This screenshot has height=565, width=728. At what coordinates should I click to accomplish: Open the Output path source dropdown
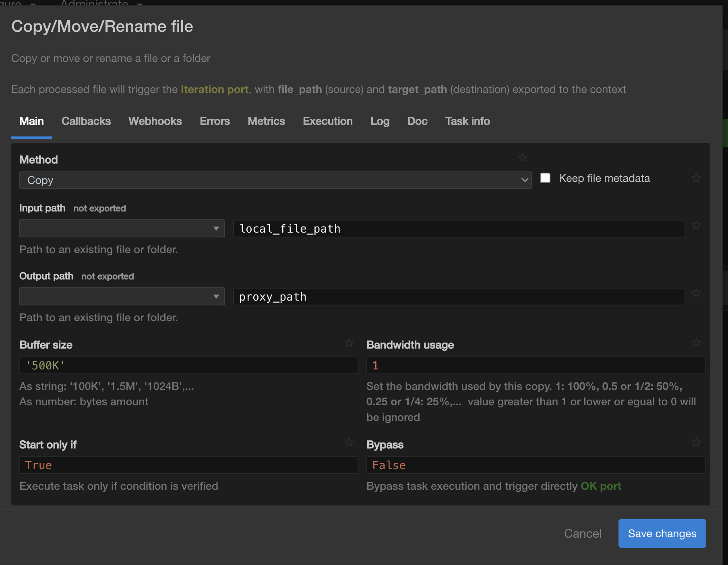[x=122, y=297]
